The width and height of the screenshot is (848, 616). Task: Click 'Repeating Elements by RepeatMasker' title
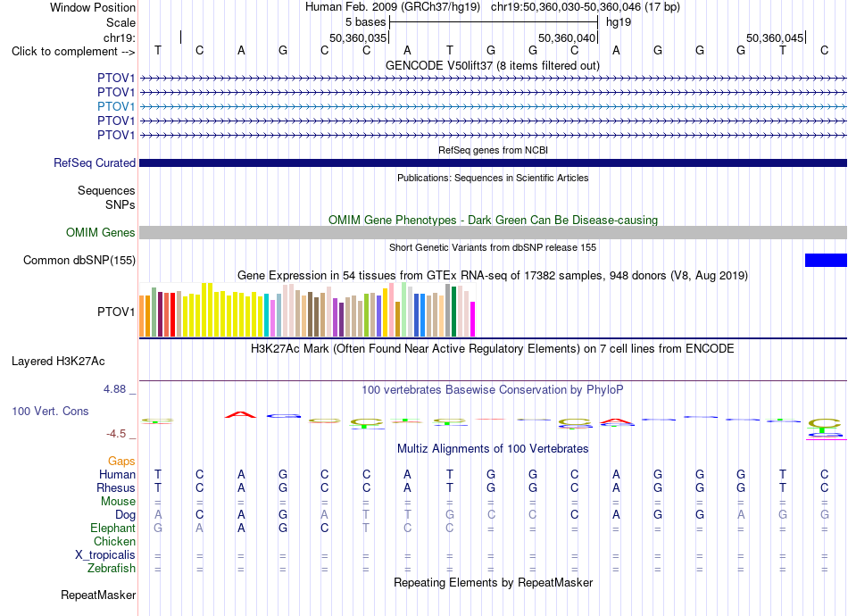pos(493,582)
